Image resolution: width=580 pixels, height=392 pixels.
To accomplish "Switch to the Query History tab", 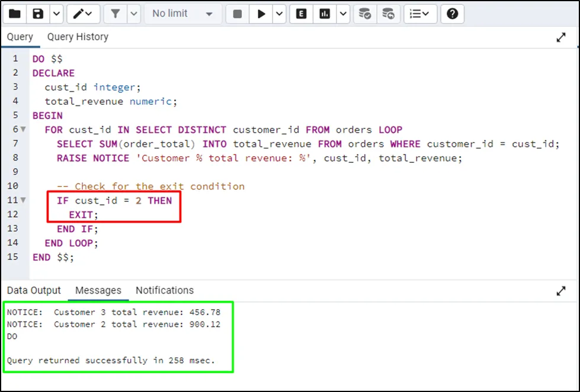I will (x=78, y=37).
